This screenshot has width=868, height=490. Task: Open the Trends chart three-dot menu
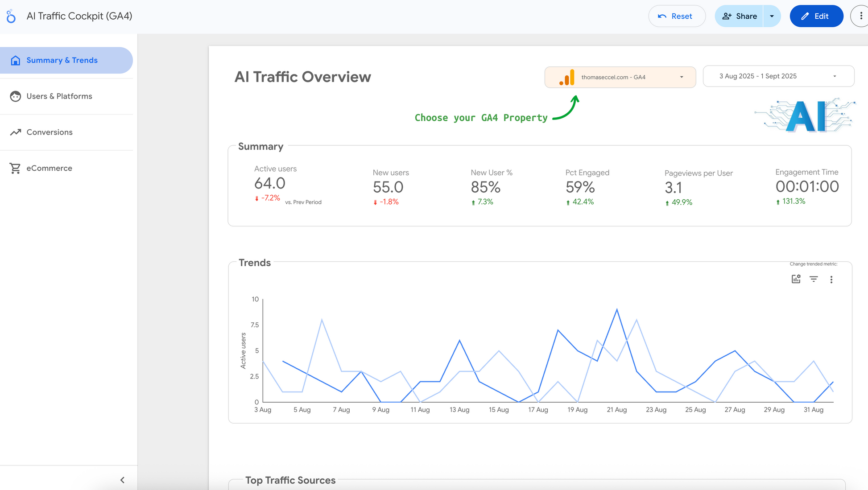[831, 279]
